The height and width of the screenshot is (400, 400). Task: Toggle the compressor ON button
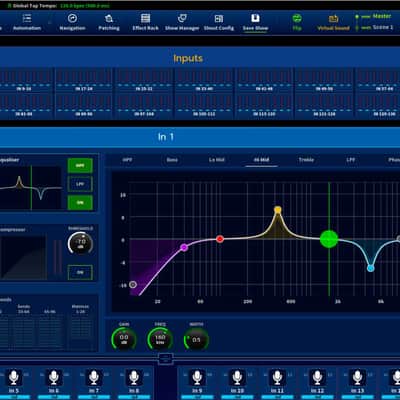coord(80,272)
